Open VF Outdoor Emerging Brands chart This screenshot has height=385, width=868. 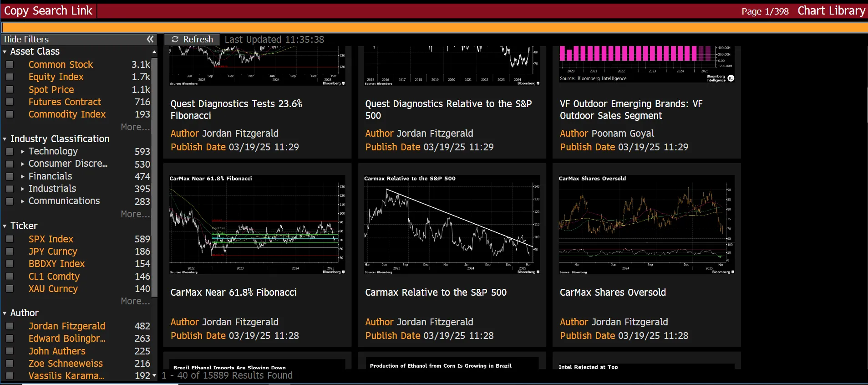tap(647, 65)
